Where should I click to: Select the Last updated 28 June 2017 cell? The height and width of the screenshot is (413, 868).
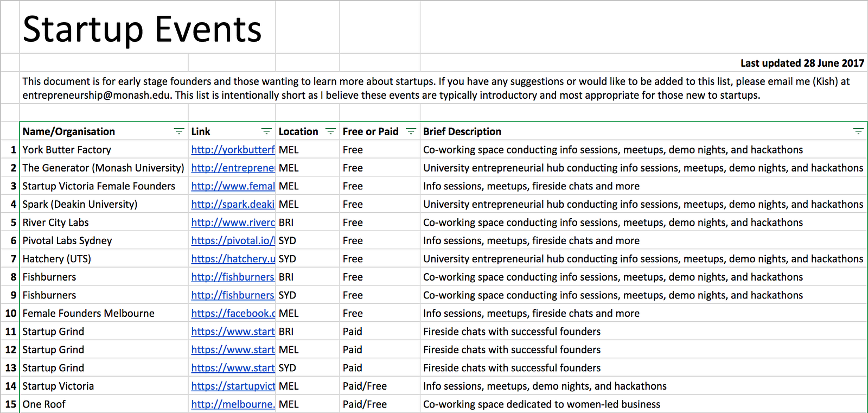[x=802, y=63]
